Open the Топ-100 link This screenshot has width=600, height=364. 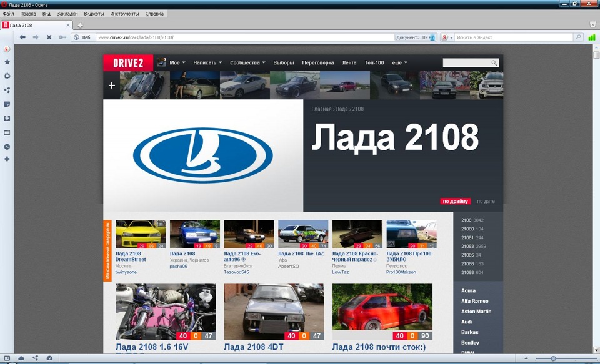[x=374, y=62]
